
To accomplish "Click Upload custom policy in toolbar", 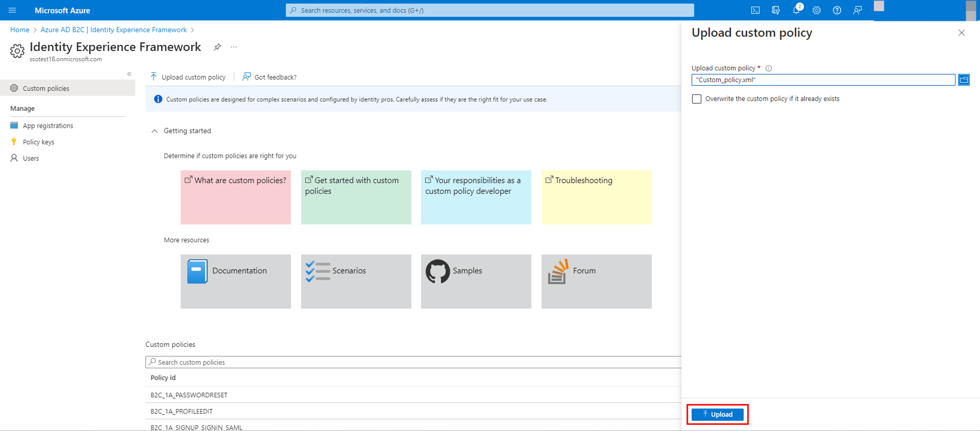I will [188, 77].
